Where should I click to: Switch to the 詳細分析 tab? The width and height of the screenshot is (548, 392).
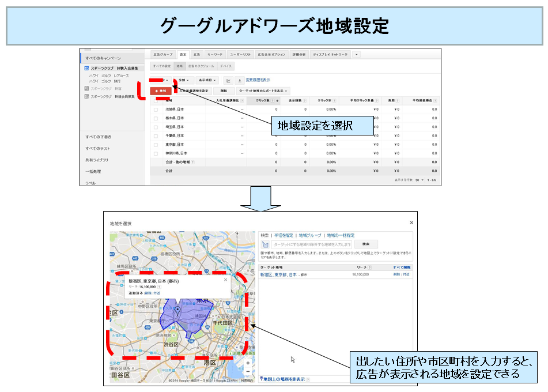tap(299, 55)
